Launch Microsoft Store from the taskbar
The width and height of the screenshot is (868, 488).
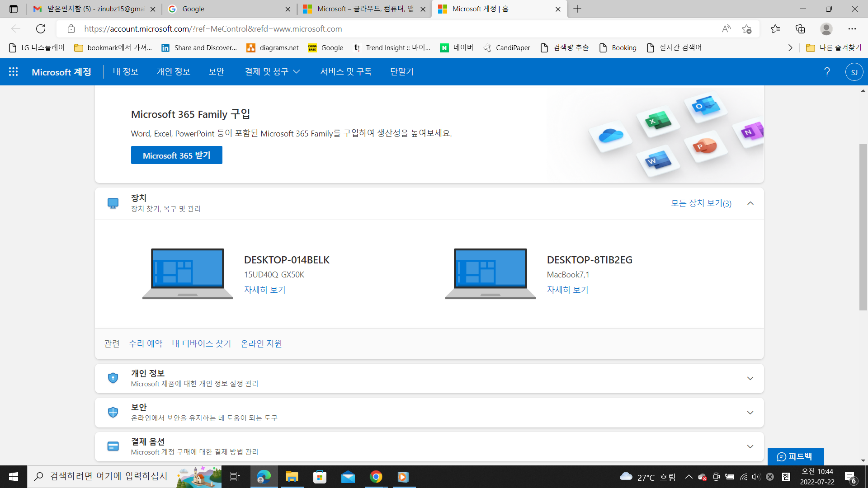point(320,477)
